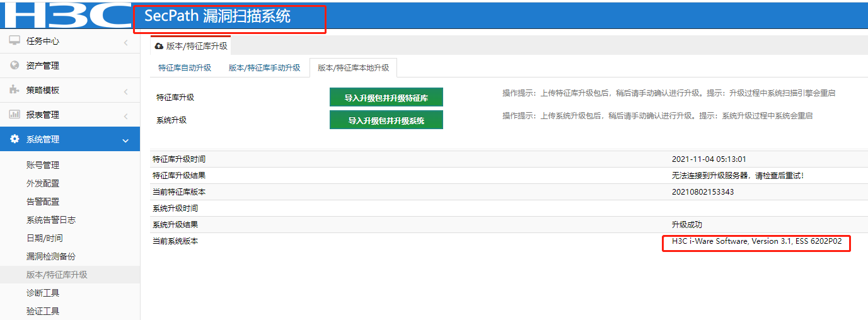
Task: Open 外发配置 submenu item
Action: point(43,183)
